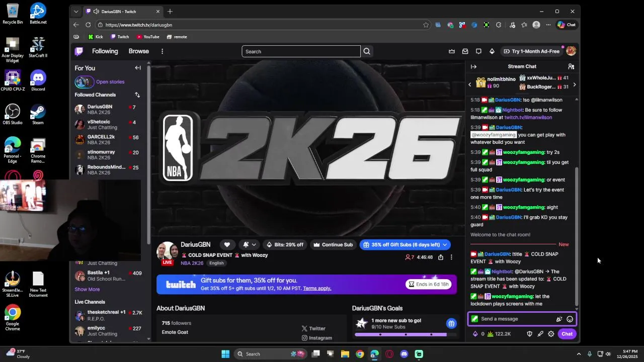Click the browser address bar URL
Screen dimensions: 644x362
(139, 25)
